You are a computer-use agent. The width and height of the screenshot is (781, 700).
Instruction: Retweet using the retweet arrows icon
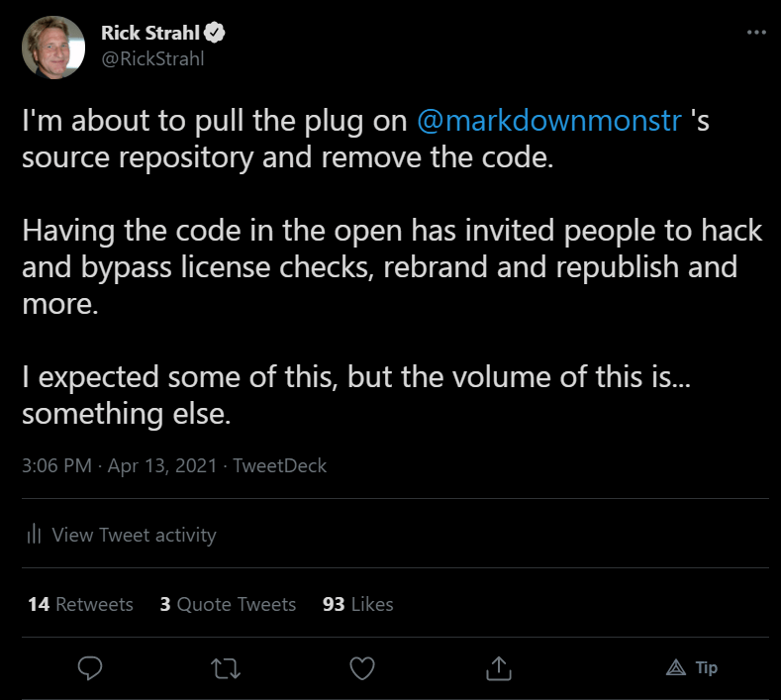[226, 668]
